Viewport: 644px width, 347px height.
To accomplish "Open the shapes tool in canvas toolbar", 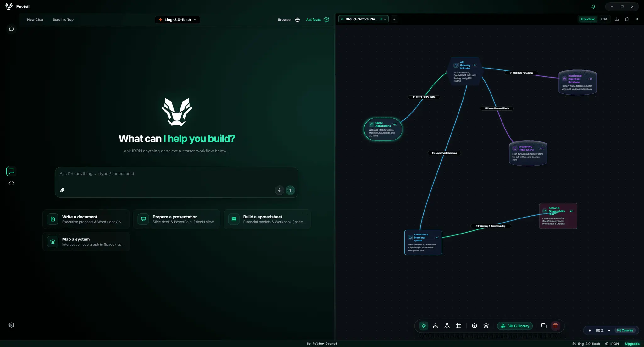I will [435, 326].
